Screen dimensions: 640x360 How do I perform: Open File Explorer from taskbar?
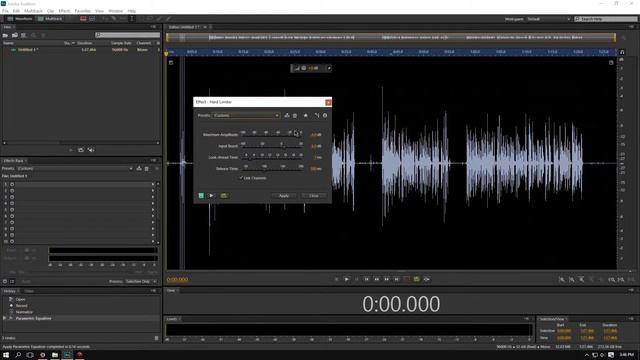click(55, 355)
